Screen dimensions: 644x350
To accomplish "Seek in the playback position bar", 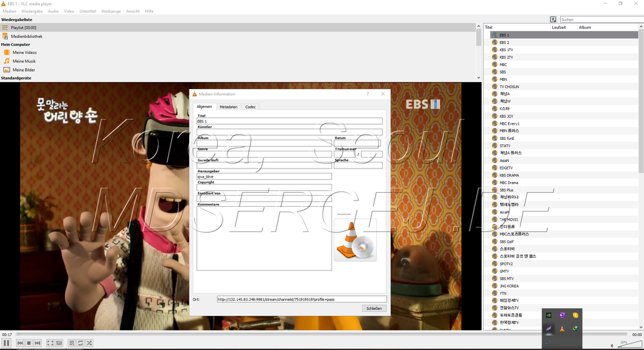I will (x=322, y=334).
